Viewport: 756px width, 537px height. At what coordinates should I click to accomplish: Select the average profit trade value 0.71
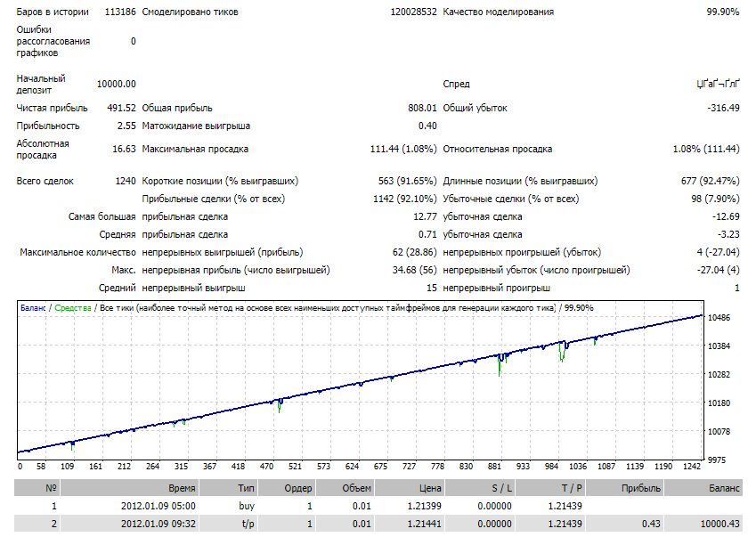(x=427, y=234)
